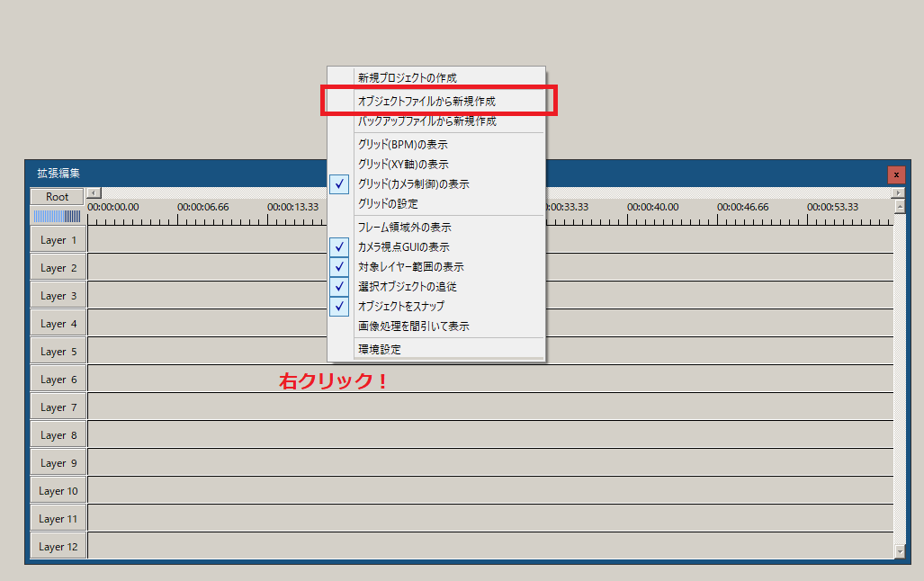924x581 pixels.
Task: Open 環境設定 from the context menu
Action: tap(402, 347)
